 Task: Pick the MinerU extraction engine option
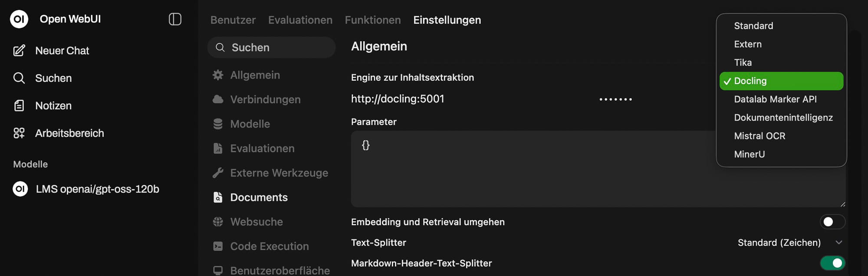[749, 154]
